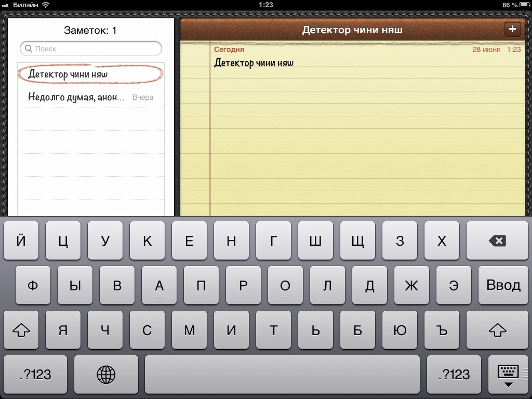This screenshot has height=399, width=532.
Task: Tap the Ж key
Action: pyautogui.click(x=411, y=285)
